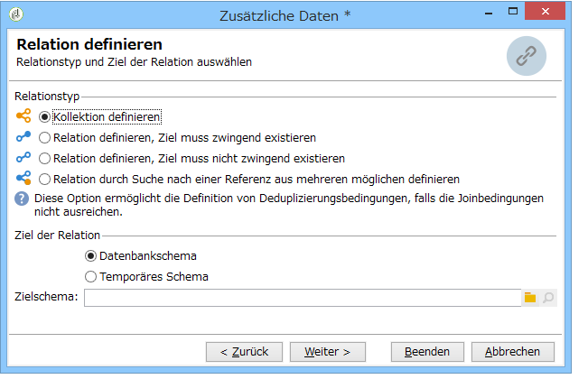
Task: Click the magnifier icon beside the Zielschema field
Action: point(548,298)
